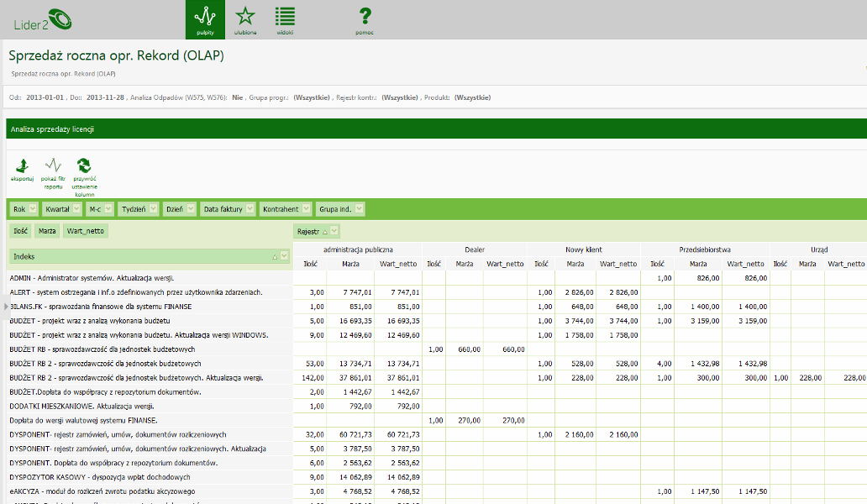Open the pulpity dashboard icon
The width and height of the screenshot is (867, 504).
pos(205,19)
